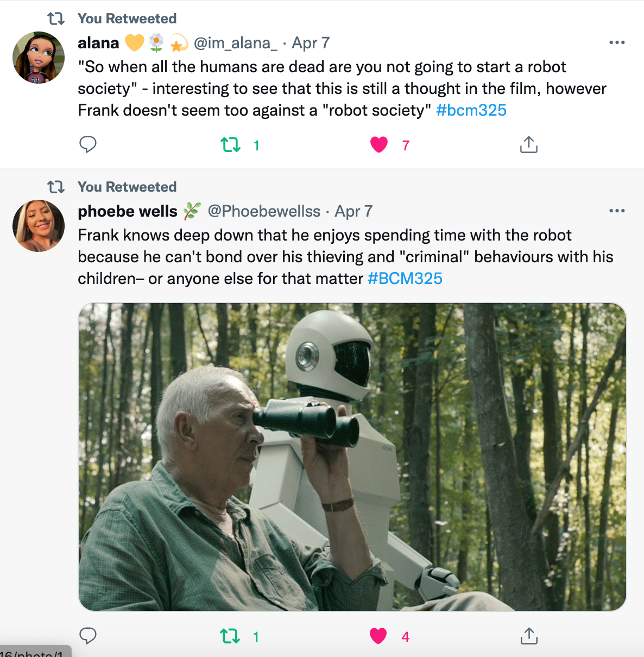The width and height of the screenshot is (644, 657).
Task: Unlike phoebe wells' tweet with 4 likes
Action: [378, 636]
